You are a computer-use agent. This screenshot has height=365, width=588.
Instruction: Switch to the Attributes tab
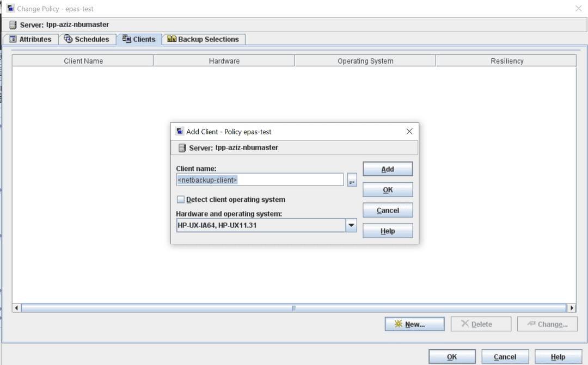(x=30, y=39)
